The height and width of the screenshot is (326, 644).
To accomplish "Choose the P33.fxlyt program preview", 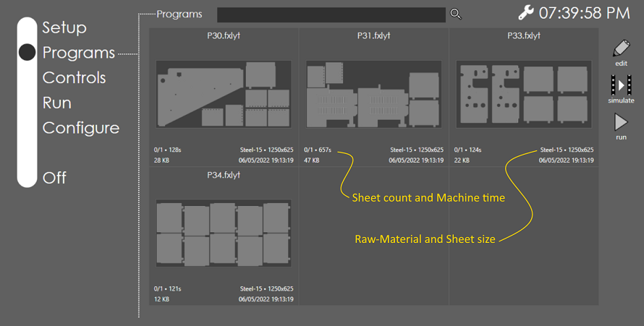I will point(524,95).
